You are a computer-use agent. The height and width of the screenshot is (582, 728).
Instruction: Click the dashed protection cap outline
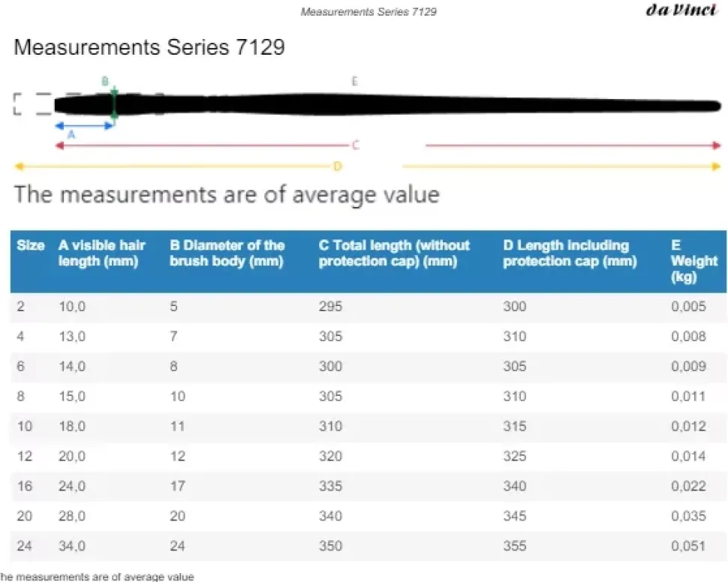click(32, 103)
